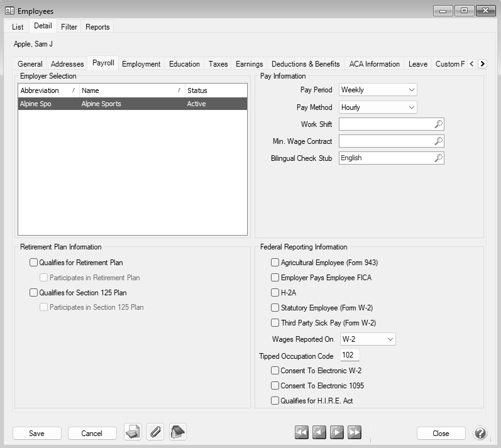The width and height of the screenshot is (501, 448).
Task: Tick Consent To Electronic W-2
Action: pyautogui.click(x=275, y=371)
